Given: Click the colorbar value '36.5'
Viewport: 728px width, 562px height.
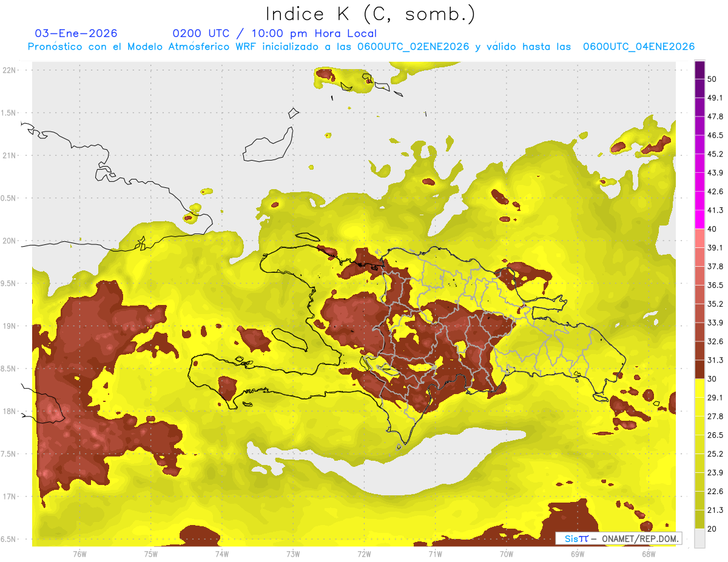Looking at the screenshot, I should [715, 285].
